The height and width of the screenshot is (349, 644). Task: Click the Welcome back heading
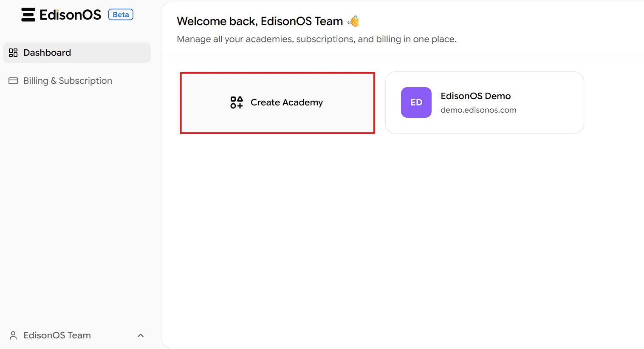(260, 21)
